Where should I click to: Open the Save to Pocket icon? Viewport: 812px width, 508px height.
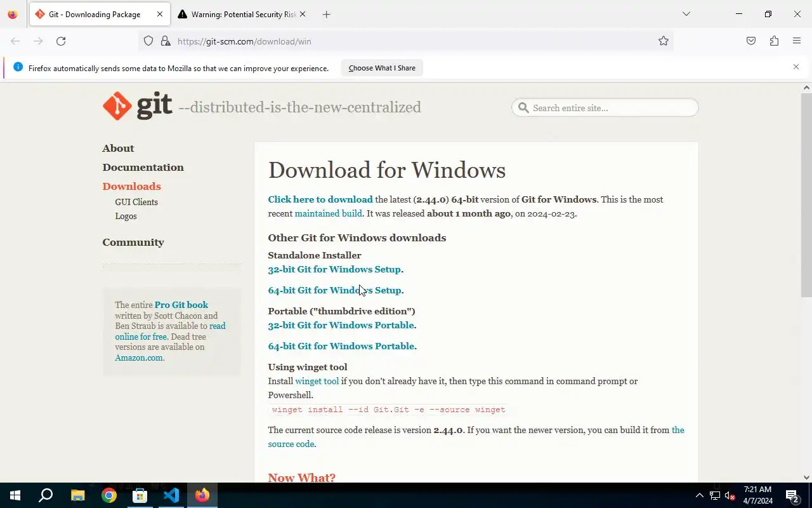click(x=751, y=41)
